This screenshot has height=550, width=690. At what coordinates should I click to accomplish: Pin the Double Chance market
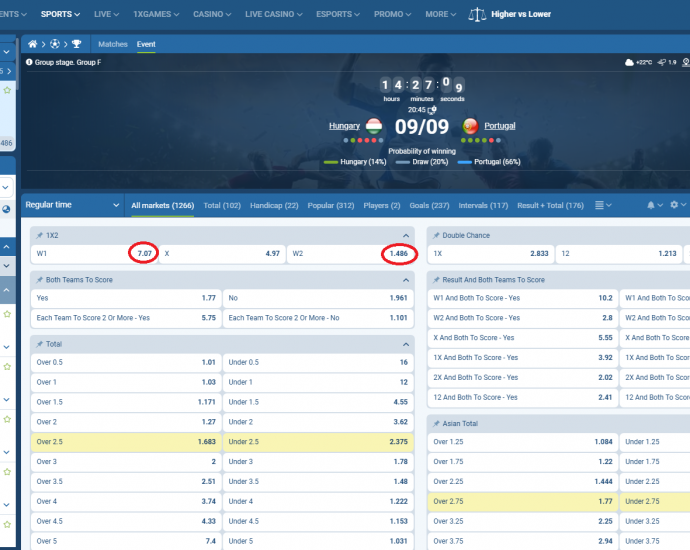point(436,235)
